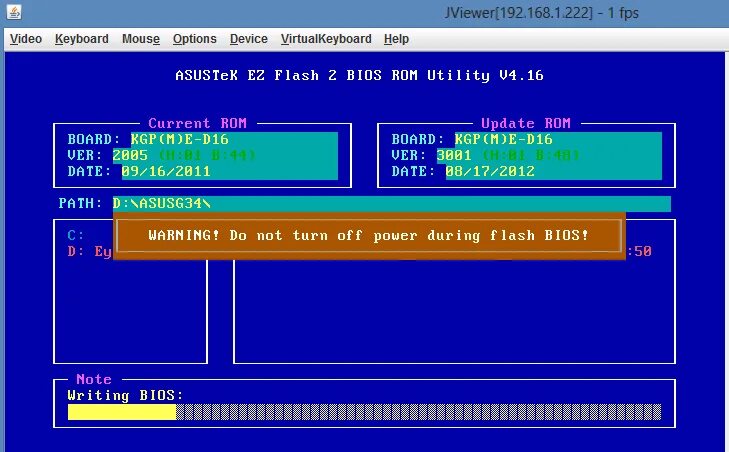Click Update ROM version 3001
729x452 pixels.
pos(454,155)
